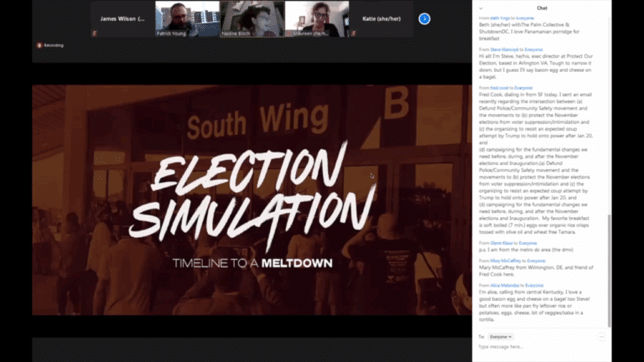Select Katie (she/her) participant tile
Image resolution: width=644 pixels, height=362 pixels.
point(382,18)
